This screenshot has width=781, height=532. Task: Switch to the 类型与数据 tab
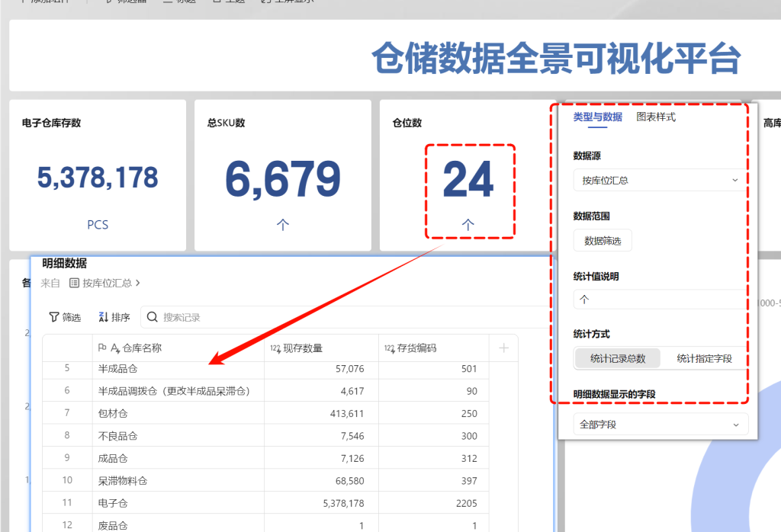click(598, 117)
